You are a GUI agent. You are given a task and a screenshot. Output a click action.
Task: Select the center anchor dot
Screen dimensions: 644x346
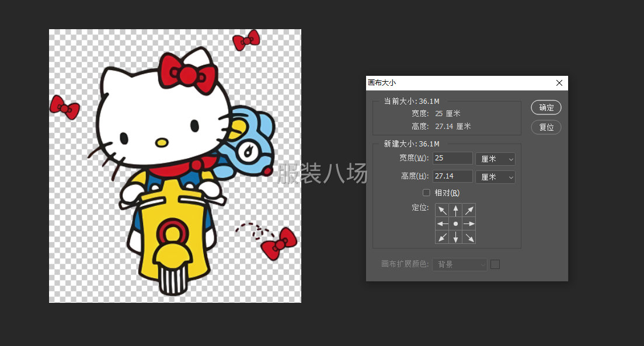[455, 223]
